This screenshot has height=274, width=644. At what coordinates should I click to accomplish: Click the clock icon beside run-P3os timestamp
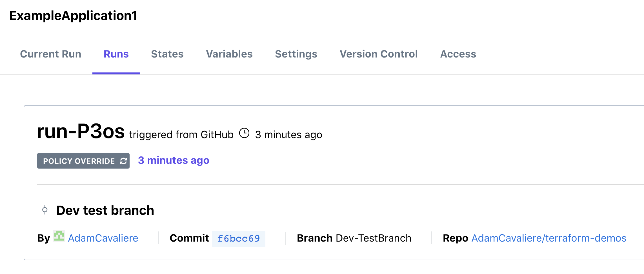click(244, 133)
